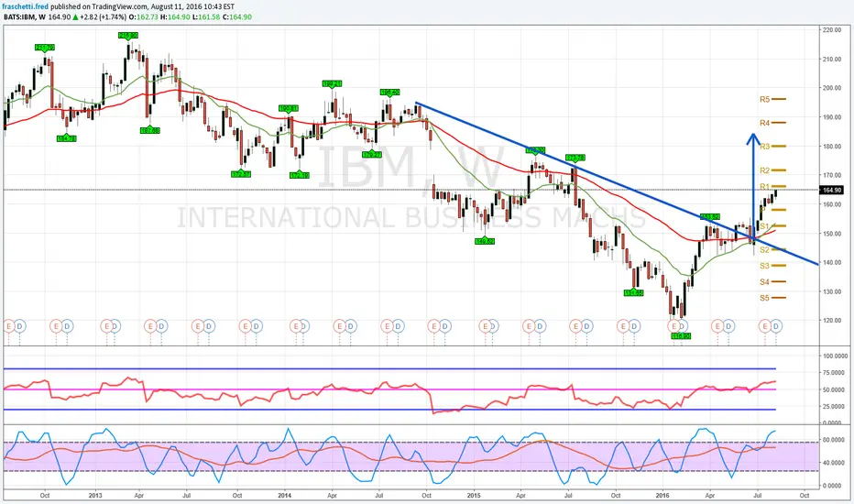Click the 130.00 price axis label
Viewport: 854px width, 504px height.
point(832,291)
